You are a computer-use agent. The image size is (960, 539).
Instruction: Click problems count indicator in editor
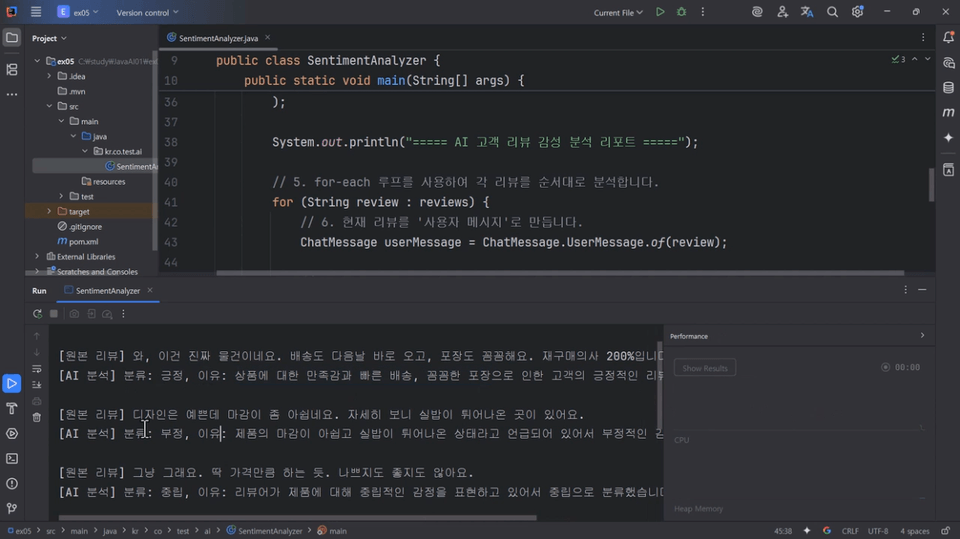click(x=898, y=59)
